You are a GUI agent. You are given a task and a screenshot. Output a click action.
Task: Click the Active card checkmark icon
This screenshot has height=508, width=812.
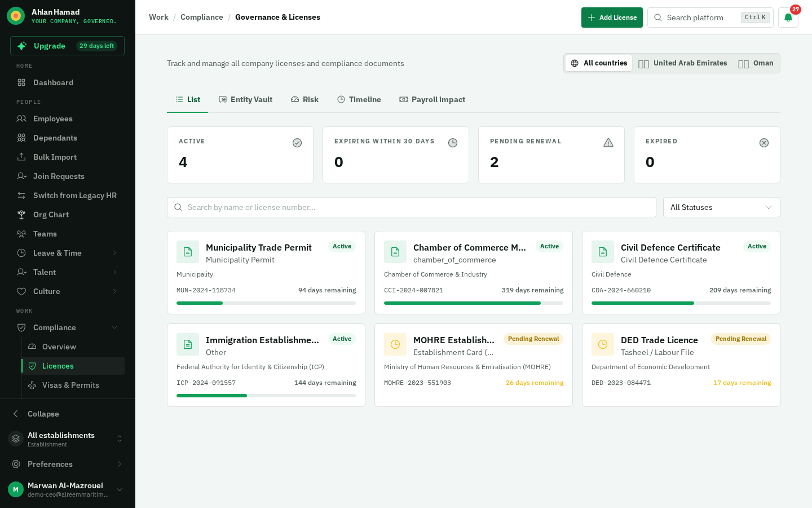click(x=297, y=143)
